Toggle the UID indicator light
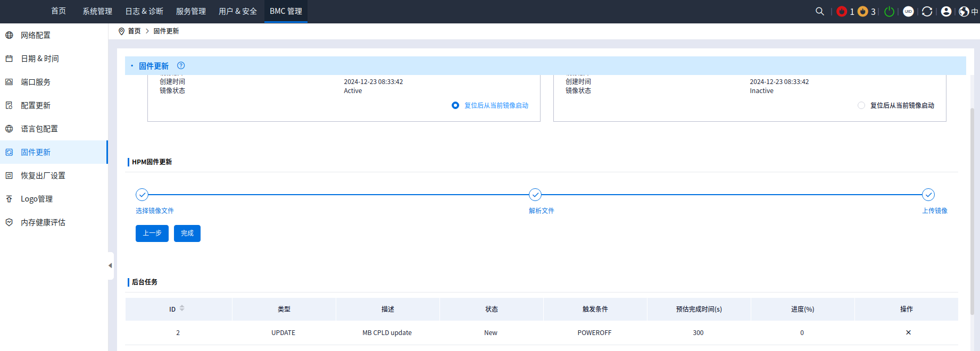 click(x=908, y=11)
